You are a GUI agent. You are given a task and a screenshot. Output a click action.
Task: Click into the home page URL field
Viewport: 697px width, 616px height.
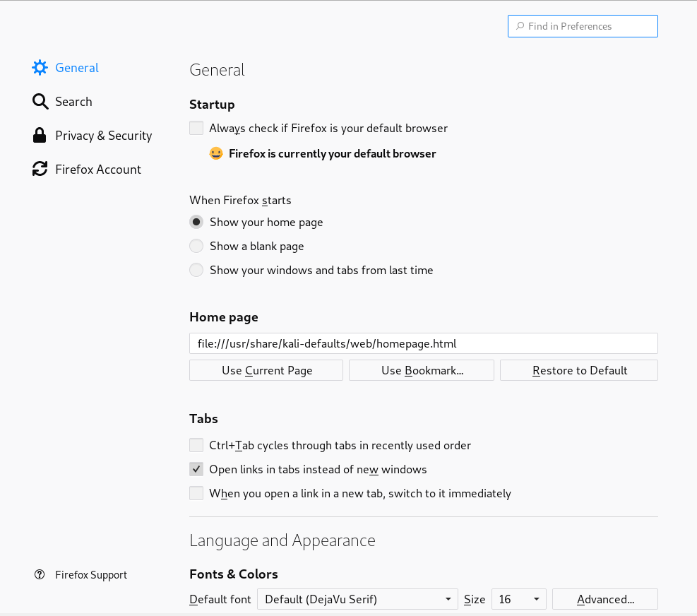424,343
